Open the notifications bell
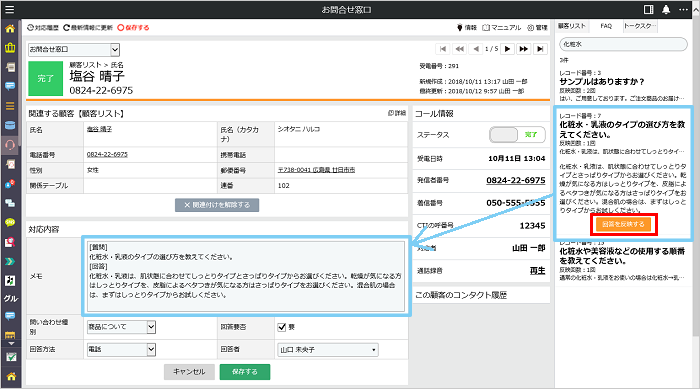Screen dimensions: 700x389 coord(666,9)
